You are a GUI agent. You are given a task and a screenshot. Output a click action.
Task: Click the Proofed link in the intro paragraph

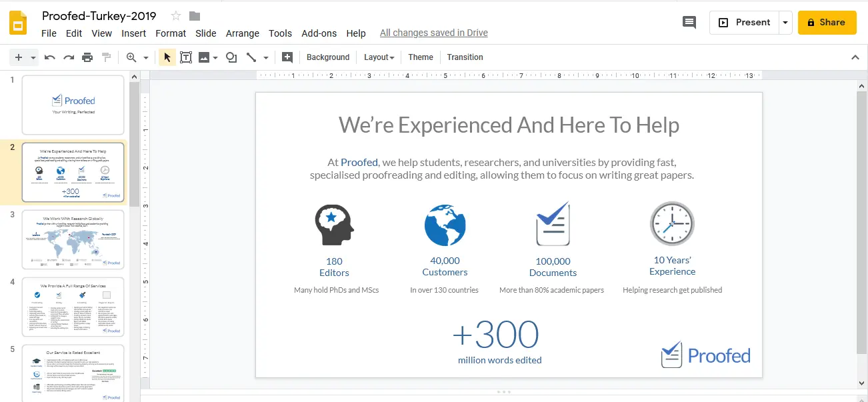point(359,162)
